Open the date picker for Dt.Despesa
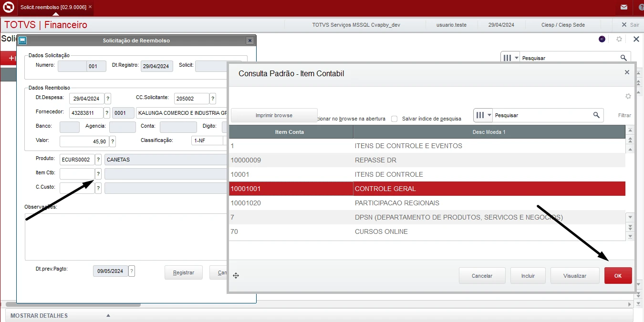Image resolution: width=644 pixels, height=322 pixels. point(108,99)
